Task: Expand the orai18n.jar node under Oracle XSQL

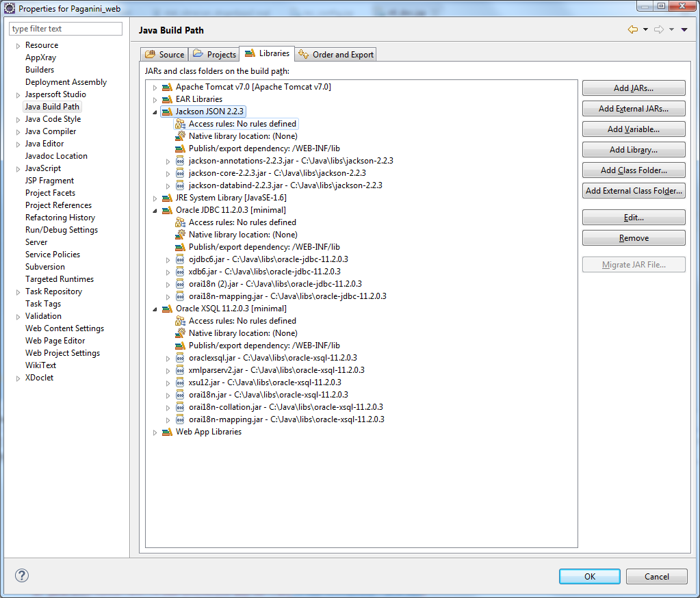Action: (168, 395)
